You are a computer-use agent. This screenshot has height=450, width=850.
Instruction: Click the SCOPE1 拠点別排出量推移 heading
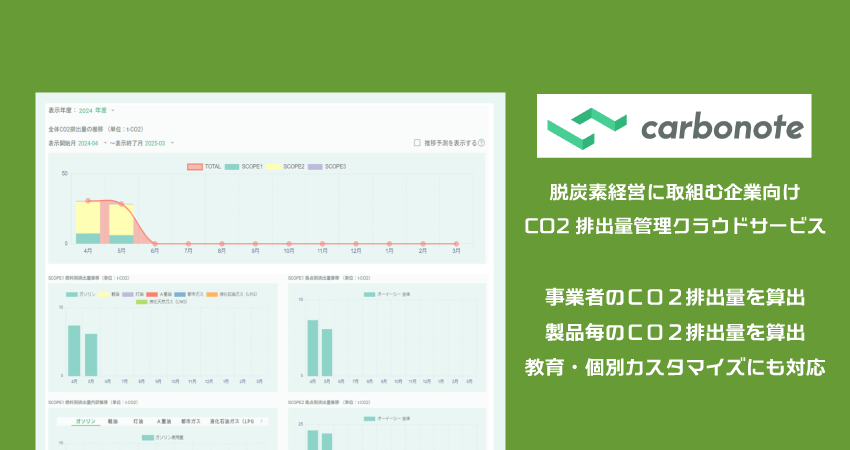tap(329, 278)
